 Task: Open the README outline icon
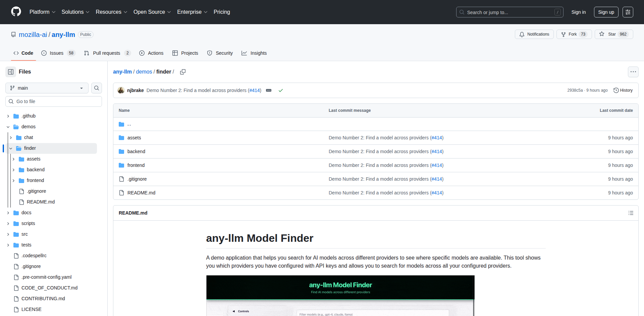click(631, 213)
